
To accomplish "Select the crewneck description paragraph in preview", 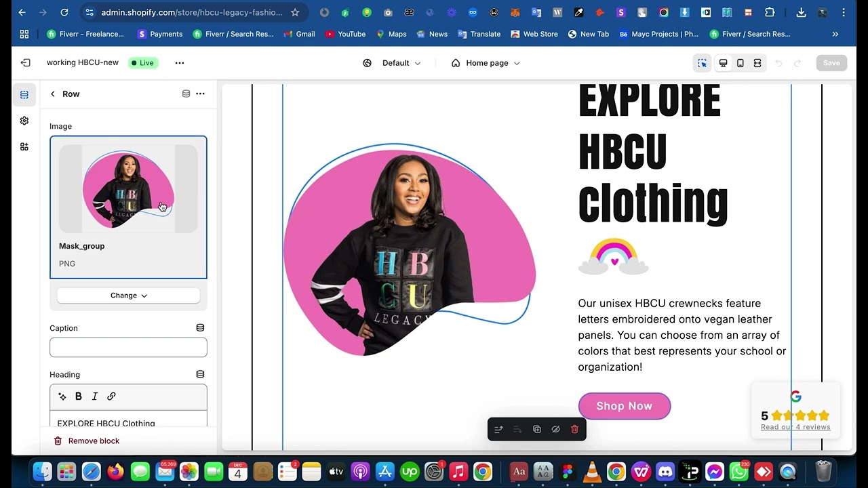I will (682, 335).
